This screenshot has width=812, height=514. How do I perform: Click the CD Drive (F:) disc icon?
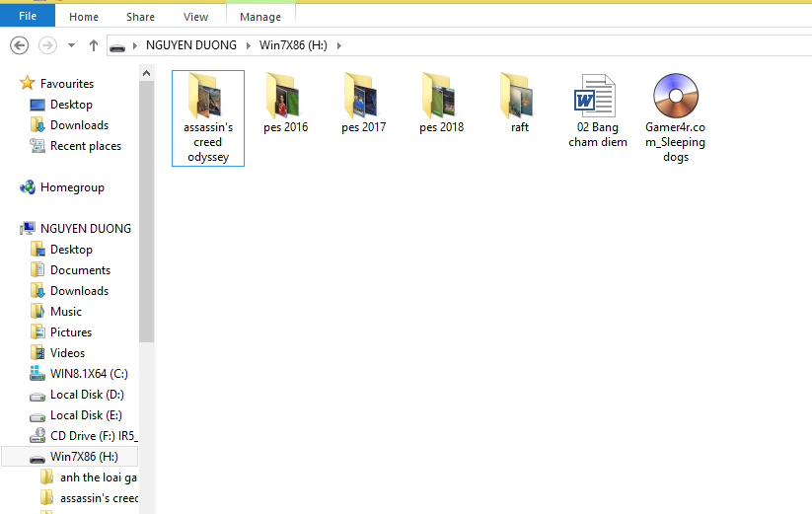coord(37,436)
